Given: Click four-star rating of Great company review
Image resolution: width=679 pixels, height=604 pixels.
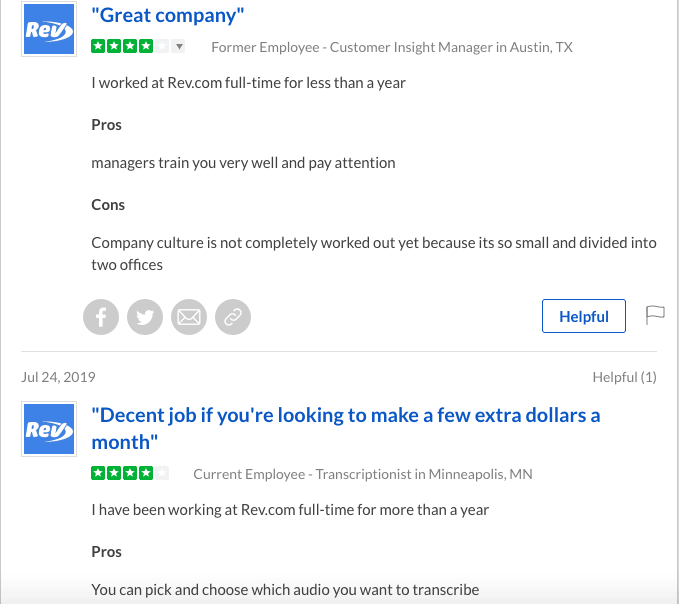Looking at the screenshot, I should (x=130, y=46).
